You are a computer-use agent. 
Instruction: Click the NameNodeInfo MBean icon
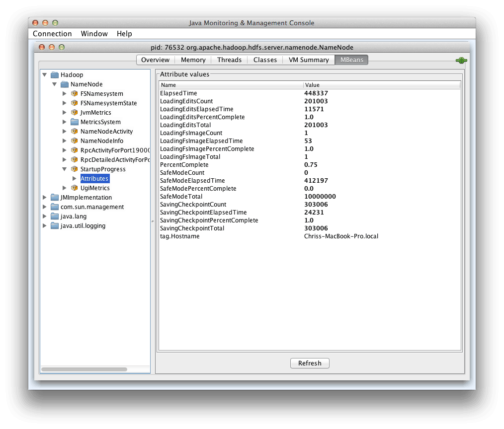tap(74, 141)
